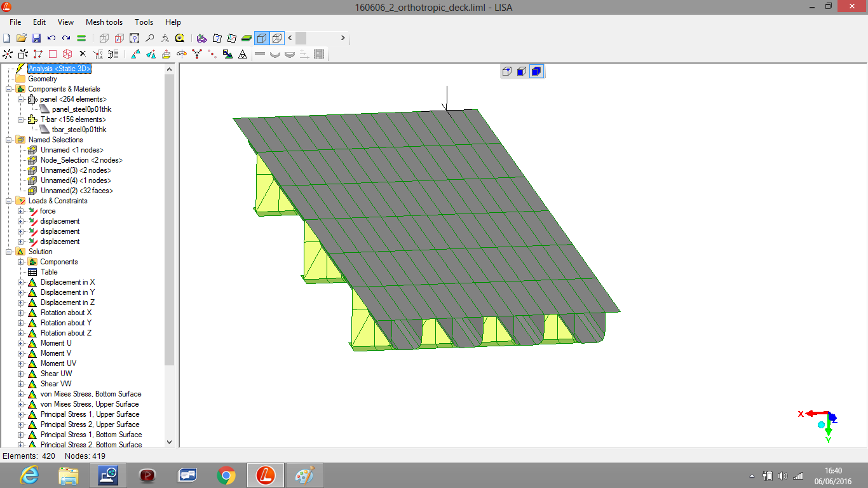The width and height of the screenshot is (868, 488).
Task: Open the Paint app in taskbar
Action: pyautogui.click(x=305, y=475)
